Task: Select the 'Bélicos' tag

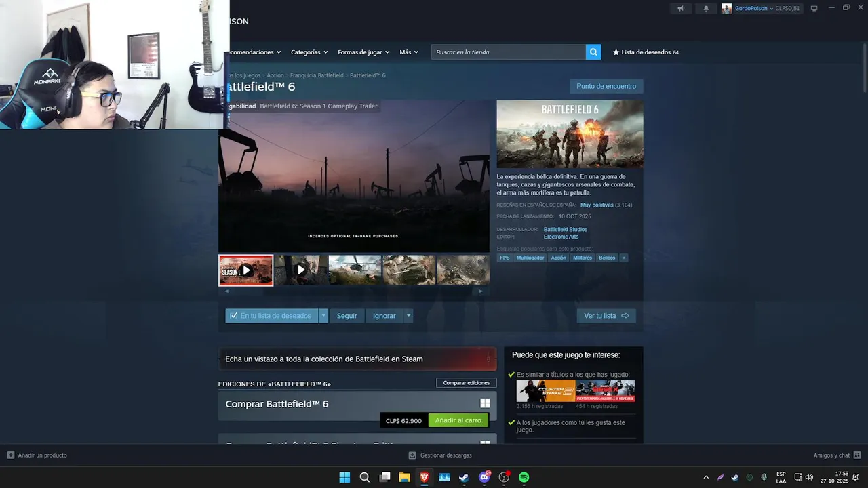Action: click(607, 258)
